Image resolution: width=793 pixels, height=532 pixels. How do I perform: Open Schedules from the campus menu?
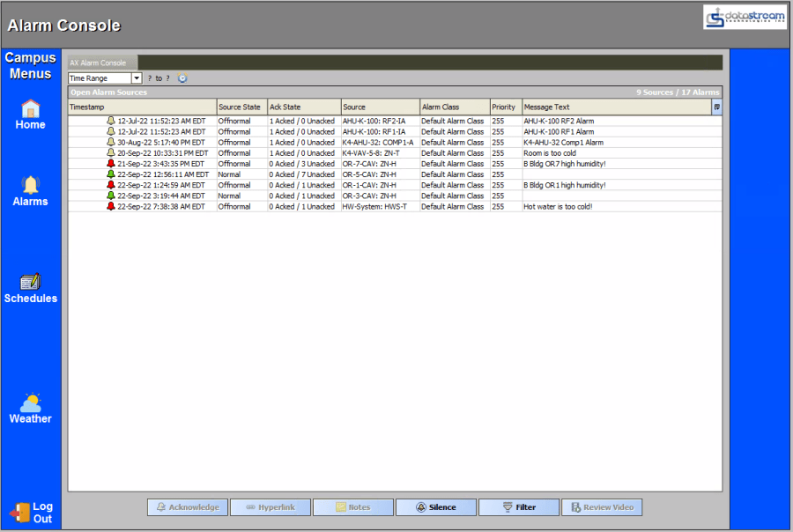30,282
